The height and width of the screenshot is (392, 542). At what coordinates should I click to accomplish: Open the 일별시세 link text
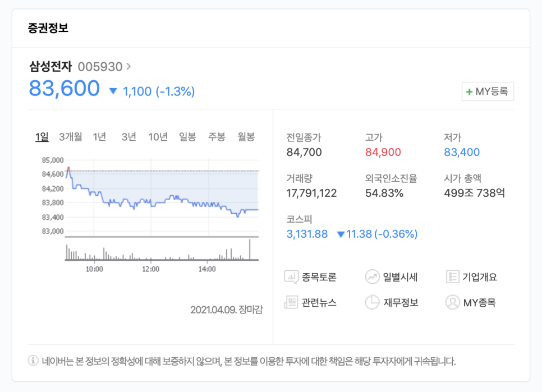coord(400,277)
